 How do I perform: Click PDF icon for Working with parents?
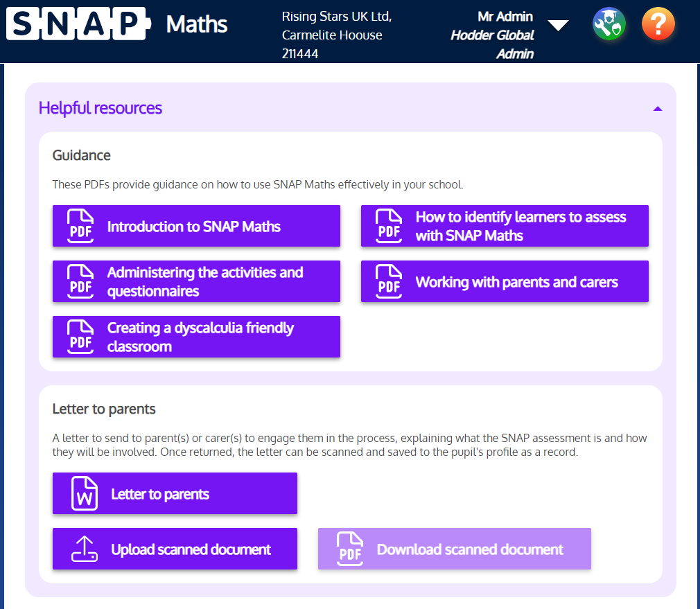point(390,281)
